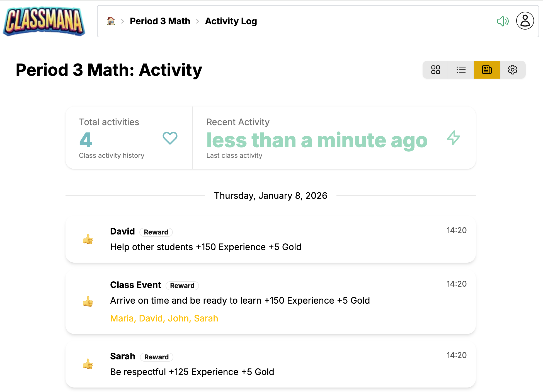Click the thumbs-up icon on David's reward
The height and width of the screenshot is (392, 543).
click(88, 239)
